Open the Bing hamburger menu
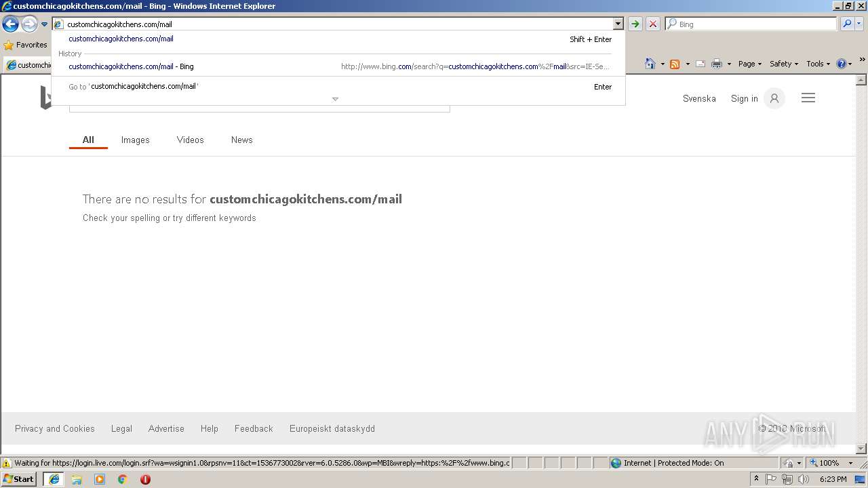Viewport: 868px width, 488px height. (808, 98)
